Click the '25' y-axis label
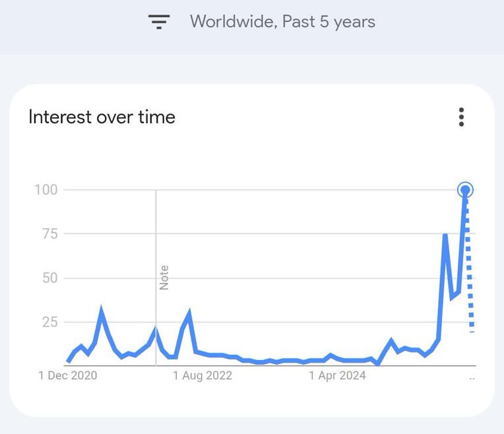This screenshot has width=504, height=434. (x=49, y=322)
